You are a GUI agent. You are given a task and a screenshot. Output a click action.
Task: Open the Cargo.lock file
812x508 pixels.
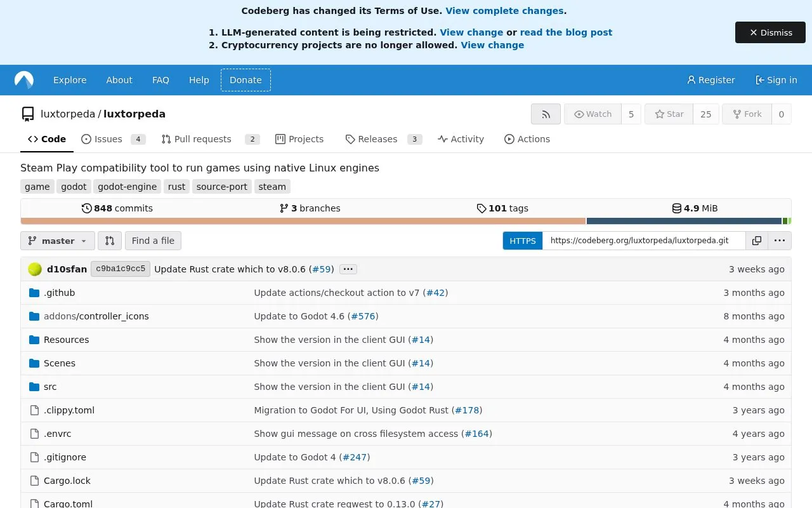coord(67,481)
